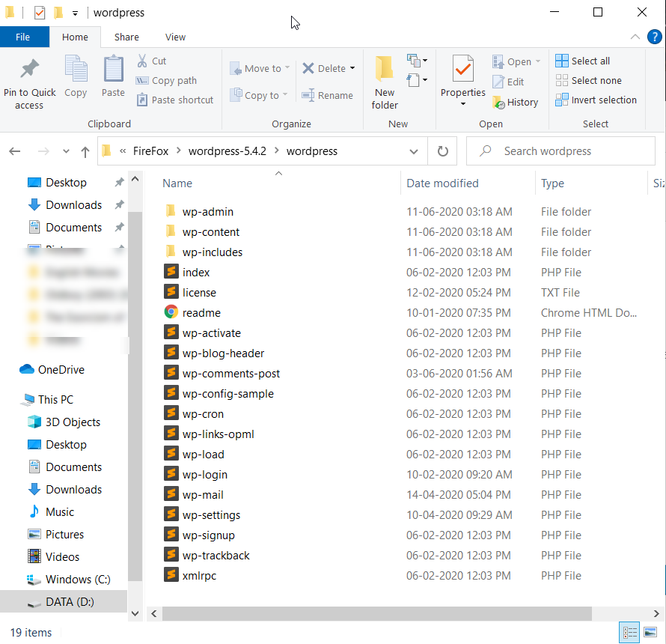Screen dimensions: 666x644
Task: Click navigation pane scroll down arrow
Action: click(135, 613)
